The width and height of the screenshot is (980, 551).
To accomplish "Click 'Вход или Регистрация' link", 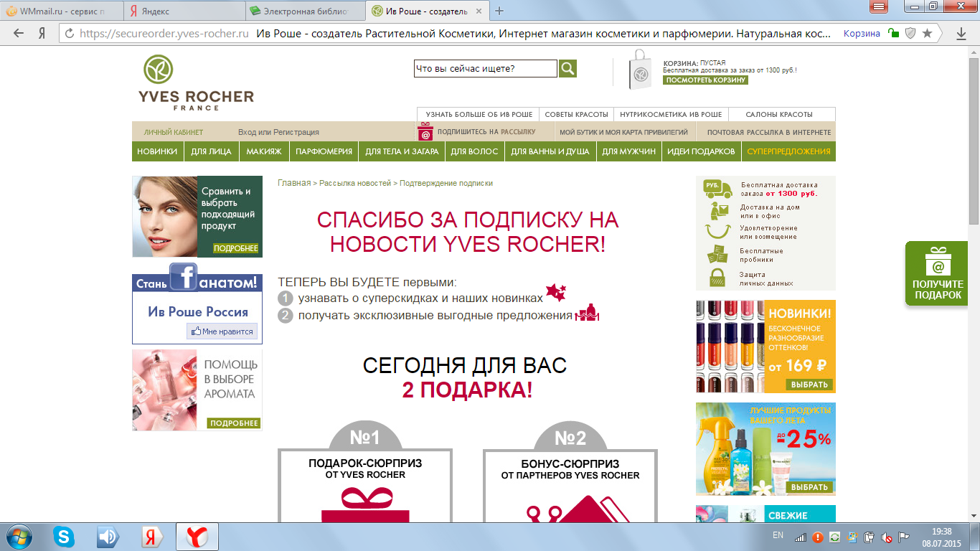I will (x=278, y=133).
